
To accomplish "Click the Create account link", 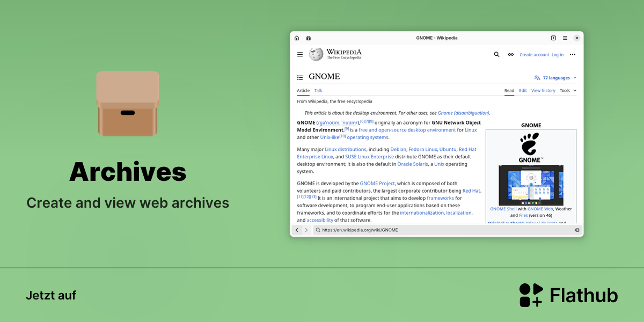I will (x=535, y=55).
